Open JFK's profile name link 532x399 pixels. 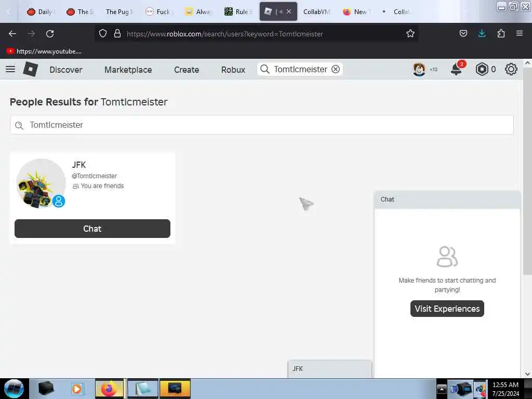(x=79, y=165)
